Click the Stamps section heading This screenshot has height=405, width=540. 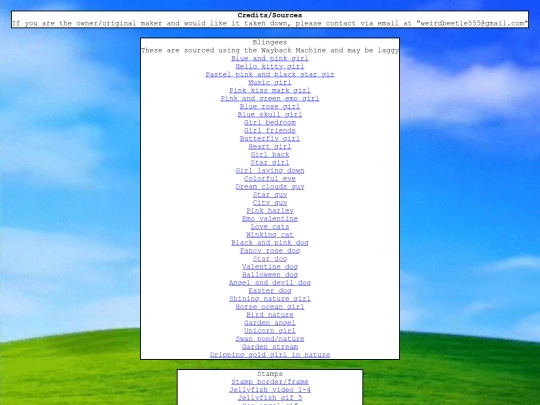(x=270, y=374)
